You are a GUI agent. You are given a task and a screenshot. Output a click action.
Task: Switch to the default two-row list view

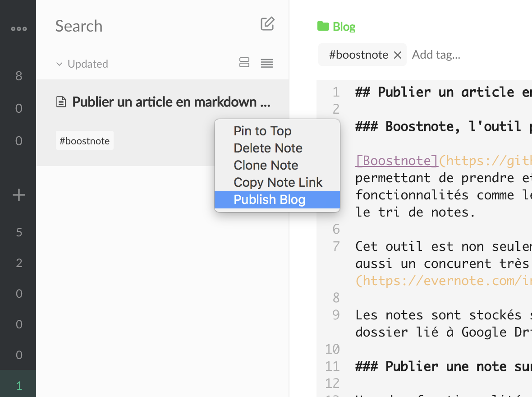tap(244, 63)
